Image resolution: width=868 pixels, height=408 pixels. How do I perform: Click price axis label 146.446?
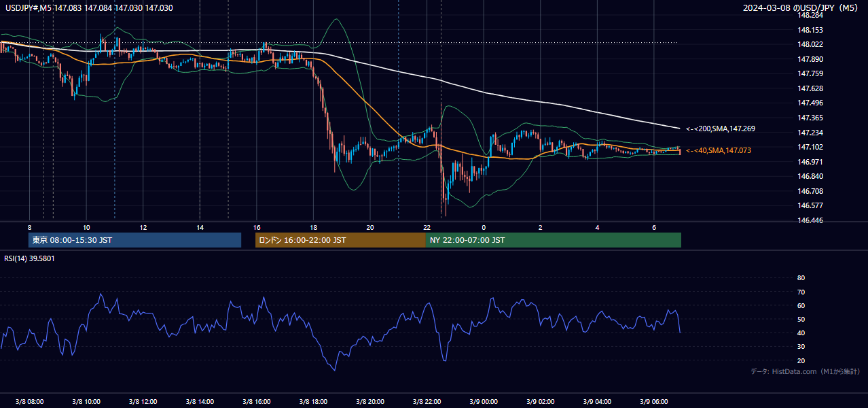click(x=810, y=220)
